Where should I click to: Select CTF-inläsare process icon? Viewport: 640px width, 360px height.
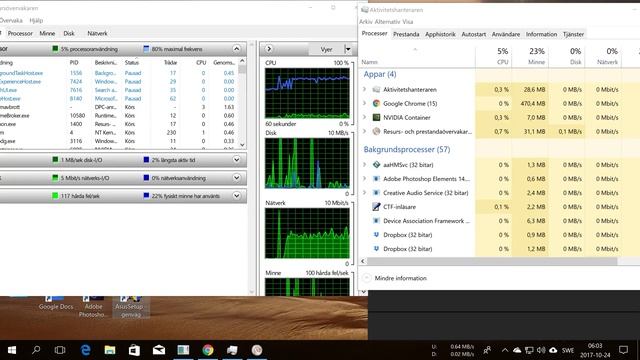pos(376,207)
